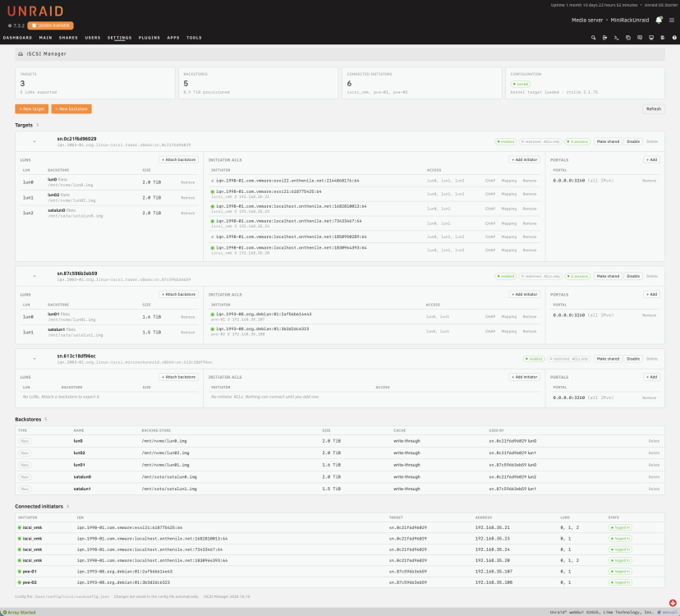Make target sn.87c596b3eb59 shared
Viewport: 680px width, 616px height.
(x=608, y=276)
